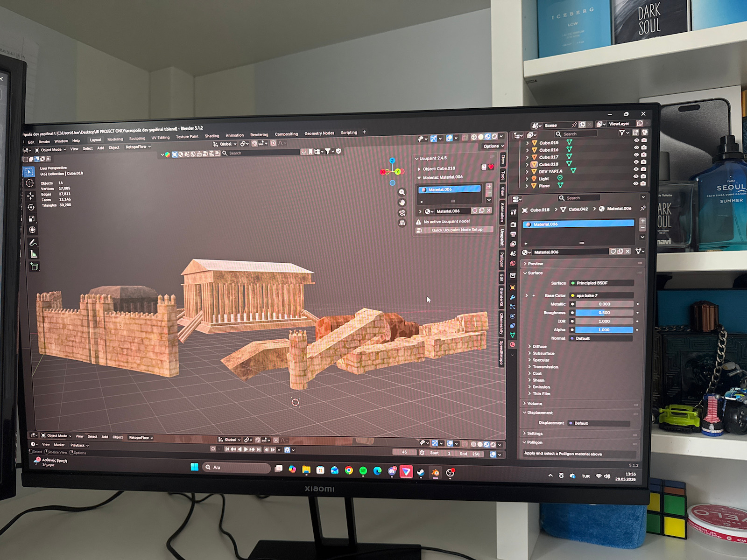Duplicate Material.006 in Properties datablock field

(620, 252)
